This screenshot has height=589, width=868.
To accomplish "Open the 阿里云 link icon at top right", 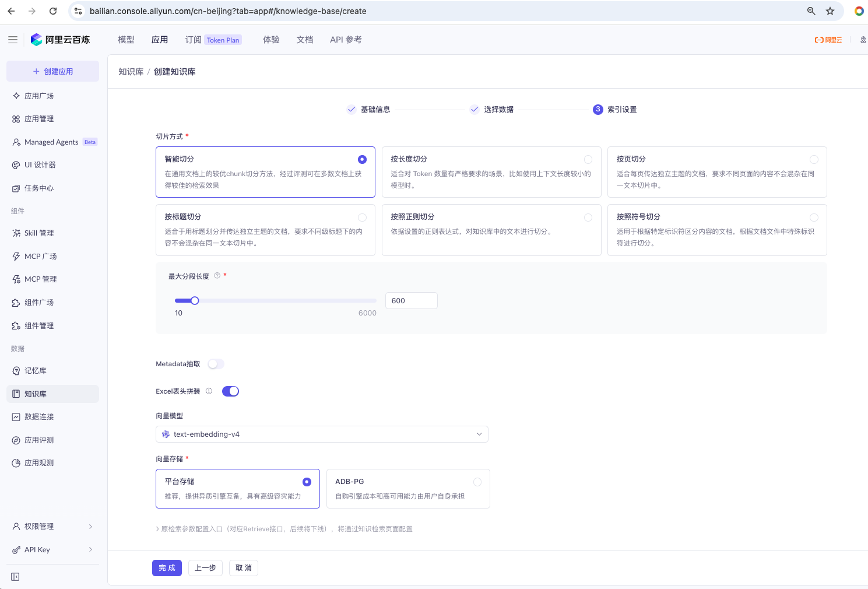I will click(x=828, y=40).
